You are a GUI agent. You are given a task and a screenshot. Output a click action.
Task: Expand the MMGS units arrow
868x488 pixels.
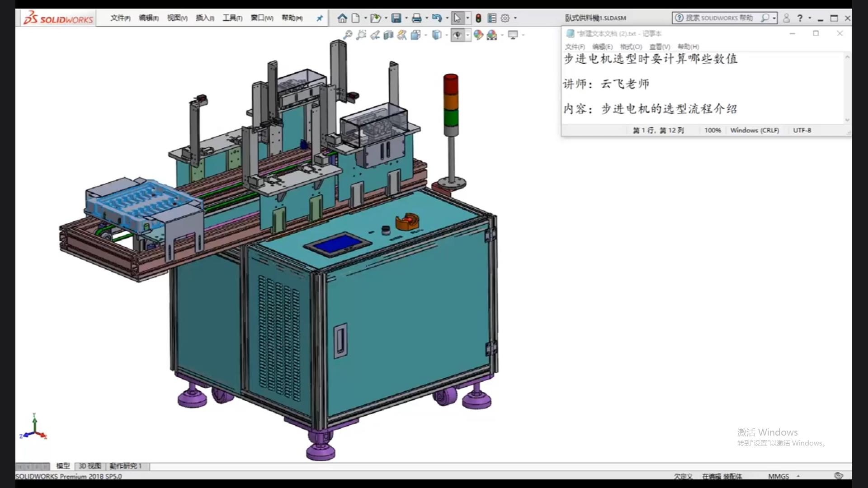798,476
